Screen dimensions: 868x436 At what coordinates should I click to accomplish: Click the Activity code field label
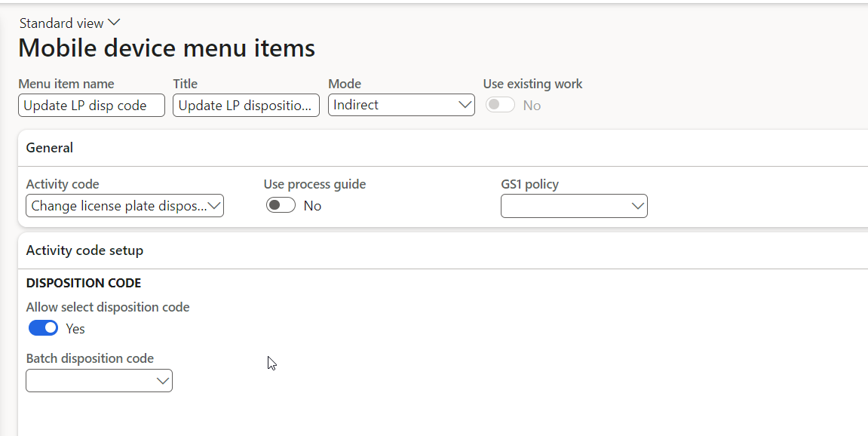coord(63,184)
